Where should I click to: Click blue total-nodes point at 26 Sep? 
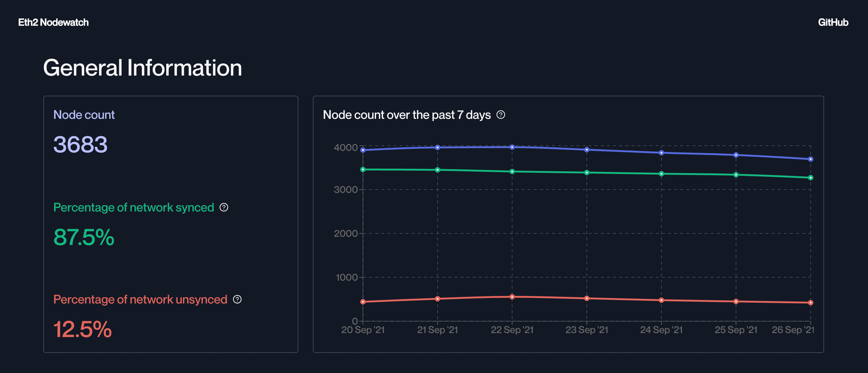810,159
